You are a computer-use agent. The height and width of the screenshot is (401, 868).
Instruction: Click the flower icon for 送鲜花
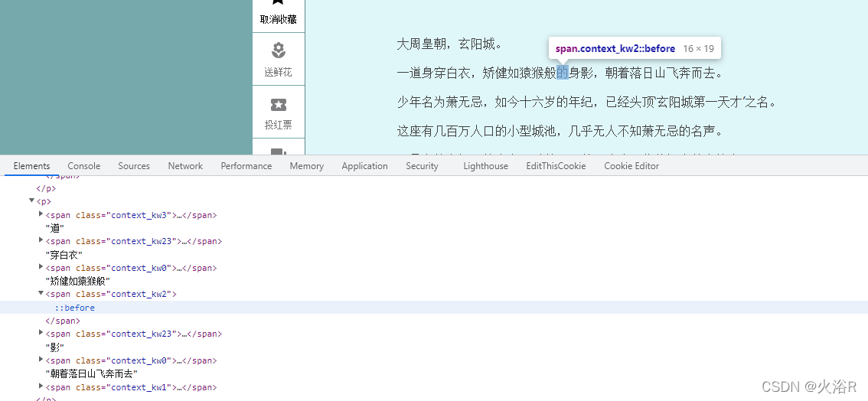click(x=279, y=51)
